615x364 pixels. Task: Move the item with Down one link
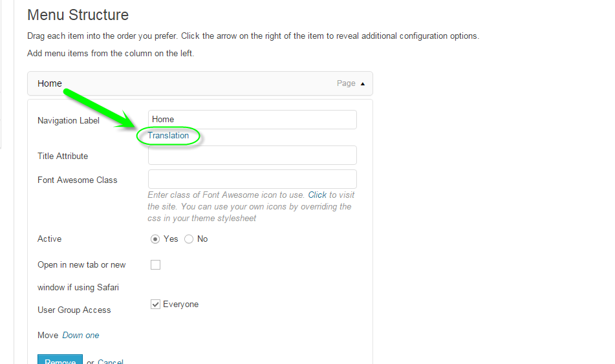click(x=81, y=336)
